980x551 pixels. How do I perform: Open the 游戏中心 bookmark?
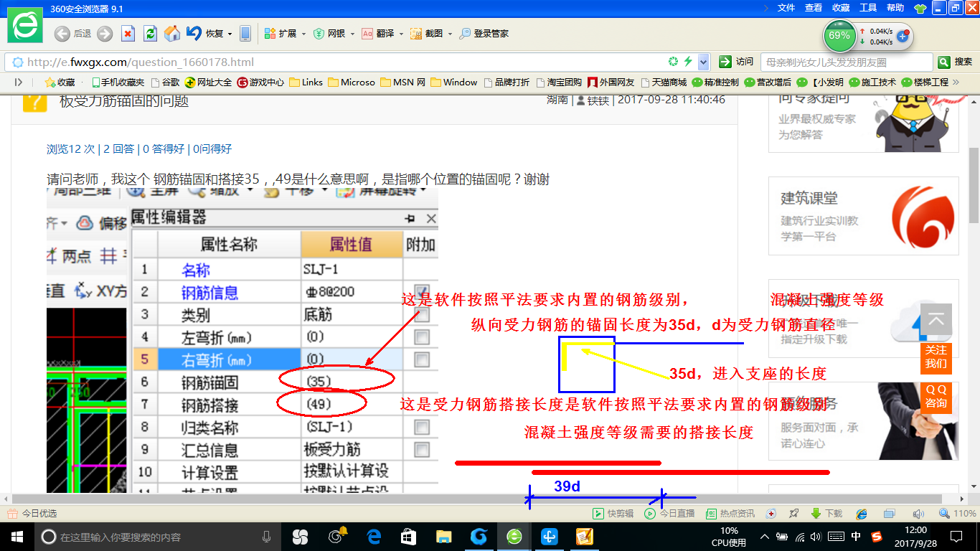pyautogui.click(x=261, y=82)
